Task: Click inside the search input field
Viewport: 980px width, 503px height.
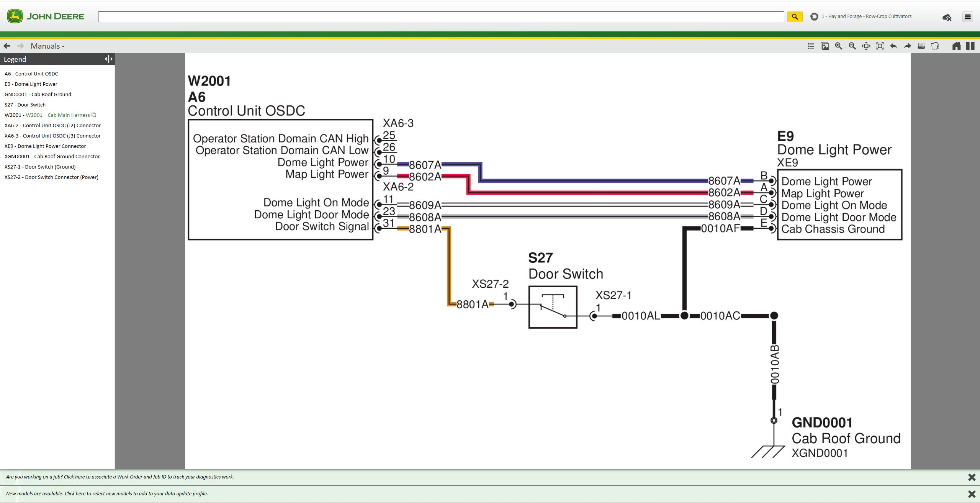Action: 440,16
